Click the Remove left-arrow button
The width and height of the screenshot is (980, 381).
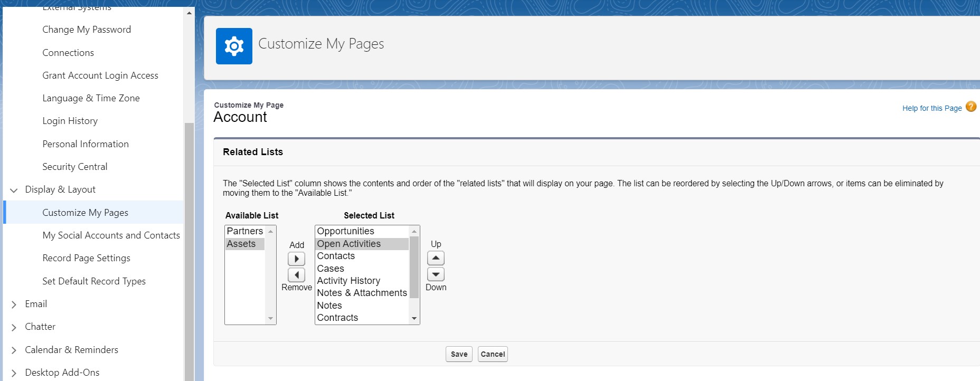coord(296,274)
